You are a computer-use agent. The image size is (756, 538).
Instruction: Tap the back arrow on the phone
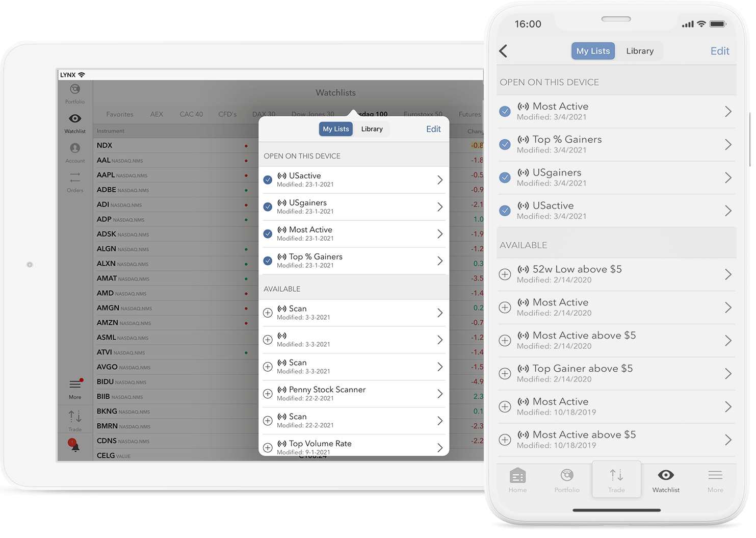click(x=503, y=51)
